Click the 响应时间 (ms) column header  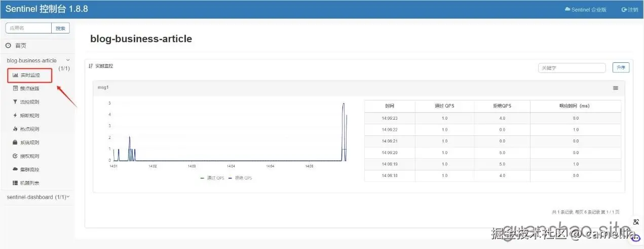(576, 106)
